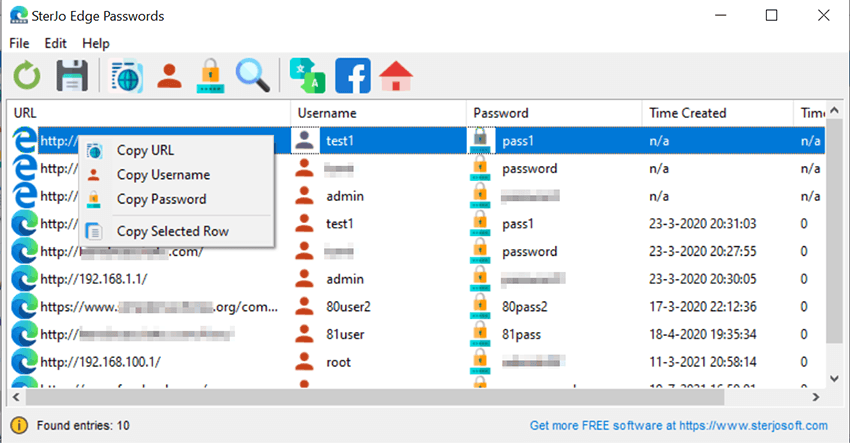Image resolution: width=850 pixels, height=443 pixels.
Task: Click the lock icon beside 80pass2
Action: click(x=480, y=306)
